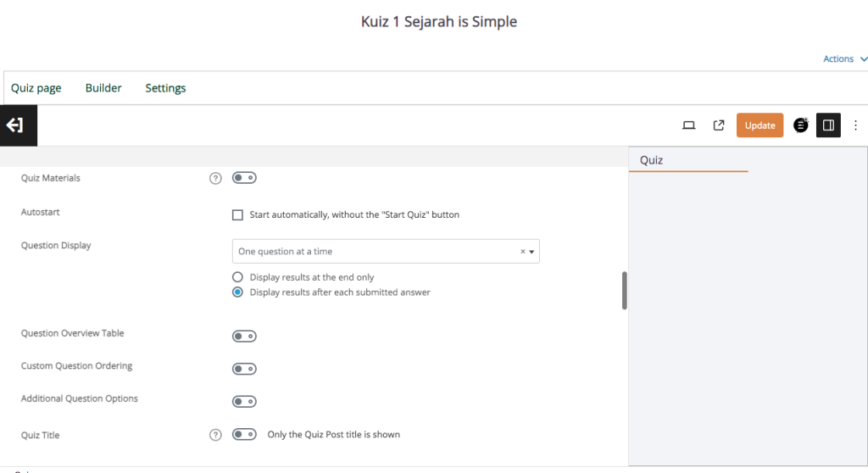Enable Custom Question Ordering switch
This screenshot has width=868, height=473.
pos(244,369)
